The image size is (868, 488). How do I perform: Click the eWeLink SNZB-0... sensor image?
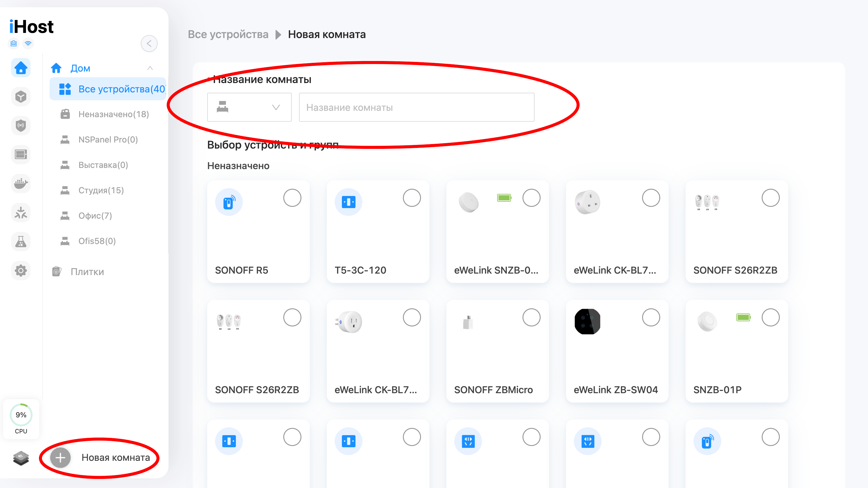[x=468, y=202]
